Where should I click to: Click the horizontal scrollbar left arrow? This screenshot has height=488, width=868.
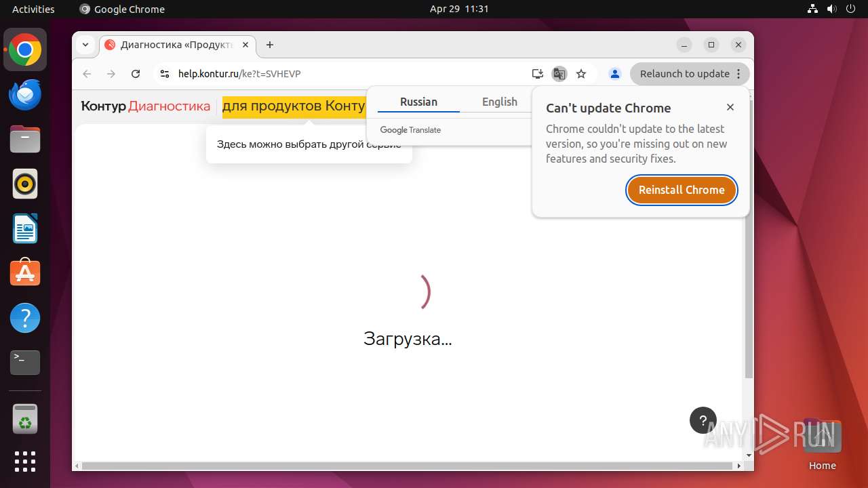pos(77,466)
